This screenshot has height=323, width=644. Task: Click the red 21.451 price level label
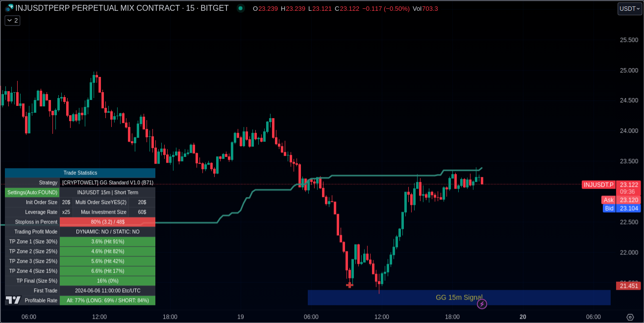click(x=628, y=286)
